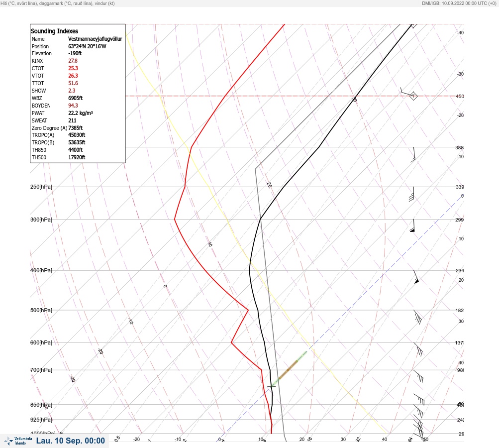
Task: Click the Veðurstofa Íslands logo
Action: [x=18, y=441]
